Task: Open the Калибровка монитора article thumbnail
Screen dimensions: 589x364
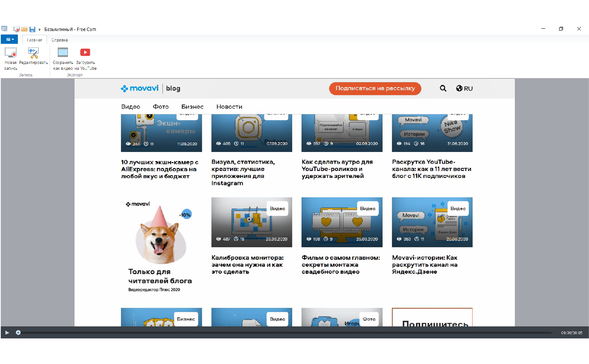Action: pyautogui.click(x=251, y=222)
